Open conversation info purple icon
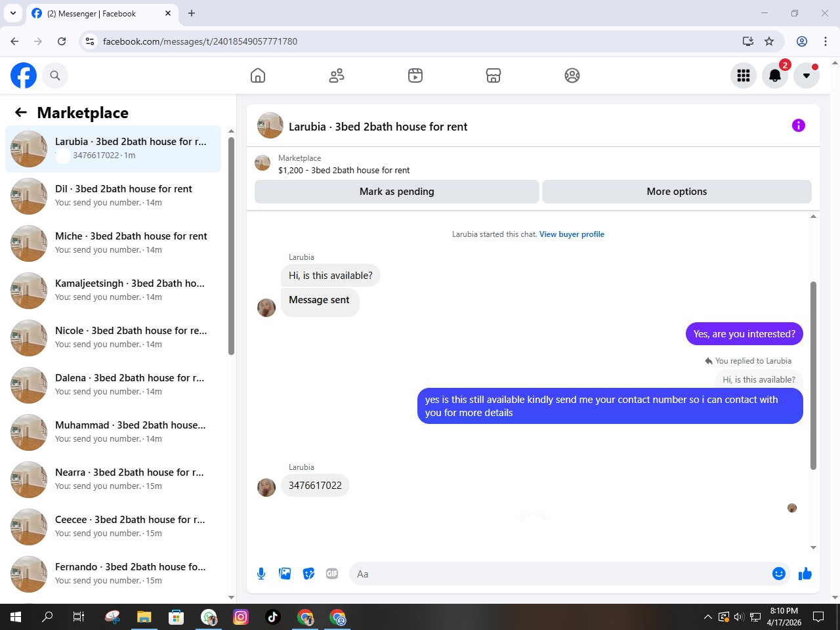The width and height of the screenshot is (840, 630). (799, 125)
